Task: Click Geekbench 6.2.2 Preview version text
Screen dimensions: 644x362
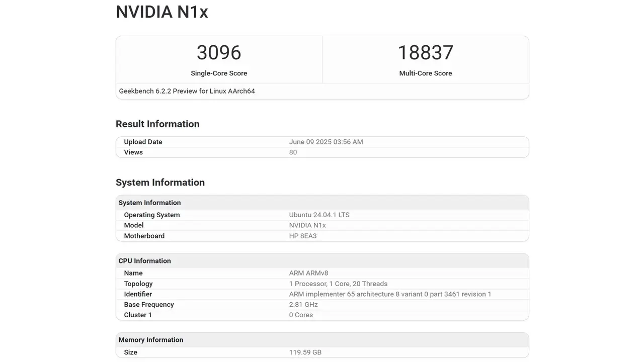Action: [x=187, y=91]
